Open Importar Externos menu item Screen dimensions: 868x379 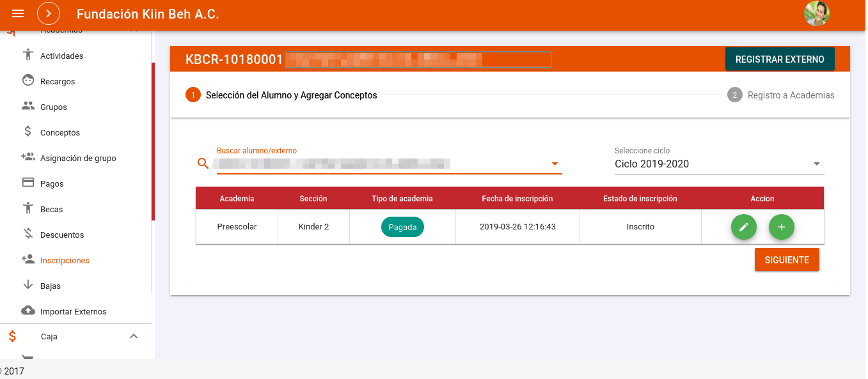[x=74, y=311]
